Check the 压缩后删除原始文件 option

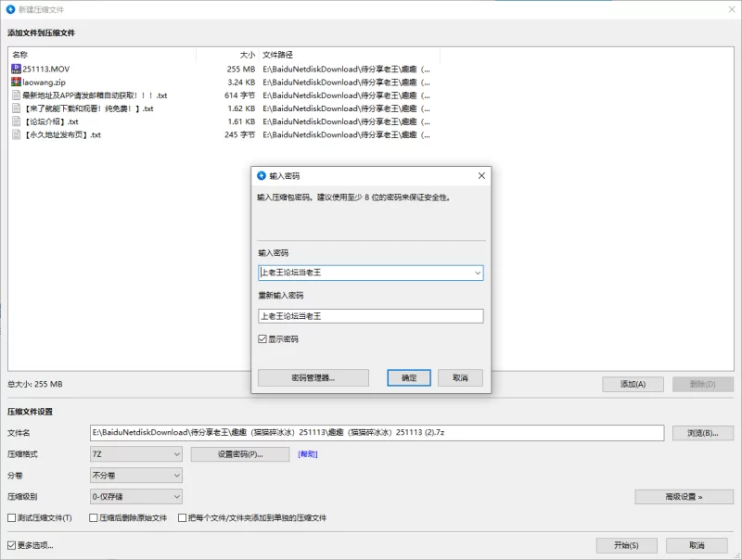pyautogui.click(x=91, y=518)
